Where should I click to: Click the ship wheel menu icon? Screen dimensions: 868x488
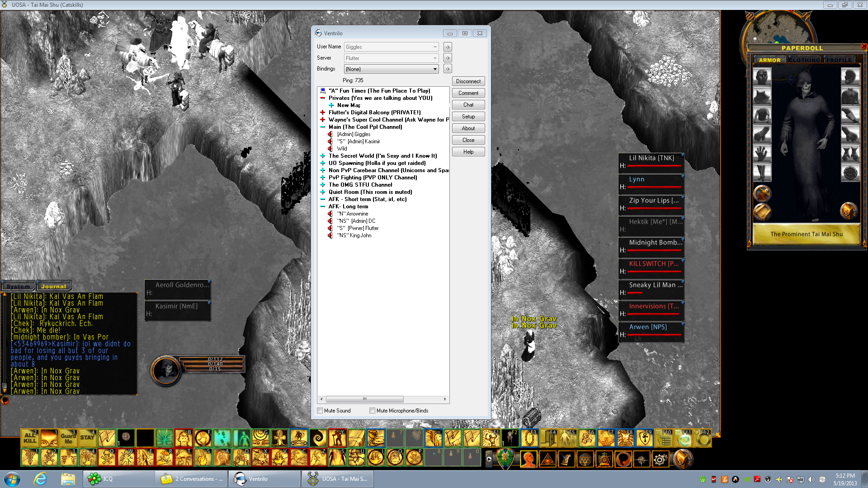604,460
